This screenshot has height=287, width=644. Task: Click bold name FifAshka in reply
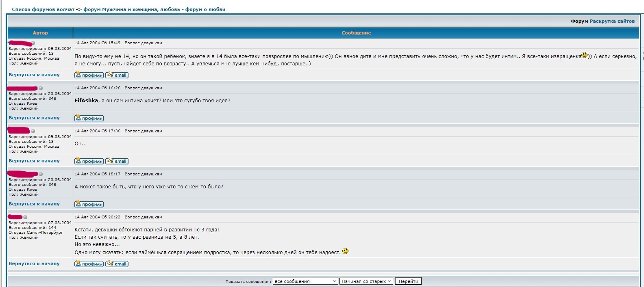point(86,101)
